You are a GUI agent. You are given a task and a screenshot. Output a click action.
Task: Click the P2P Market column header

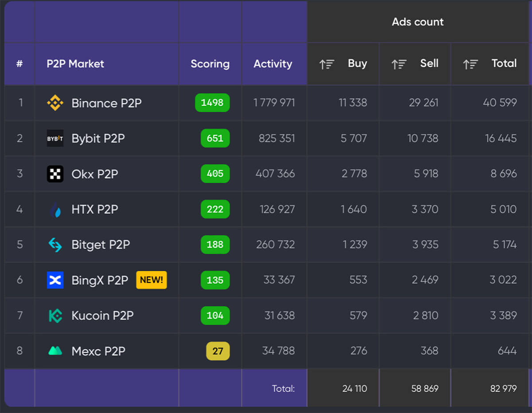[x=75, y=64]
